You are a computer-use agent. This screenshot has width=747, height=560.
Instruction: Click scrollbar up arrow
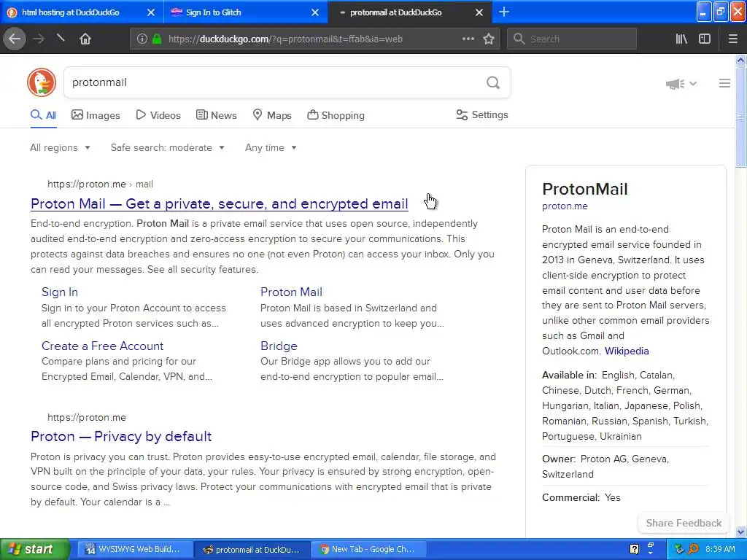pos(741,60)
